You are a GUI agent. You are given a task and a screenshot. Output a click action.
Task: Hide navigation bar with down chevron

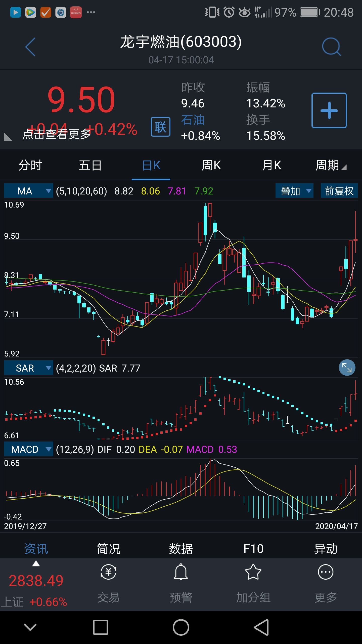pyautogui.click(x=30, y=627)
